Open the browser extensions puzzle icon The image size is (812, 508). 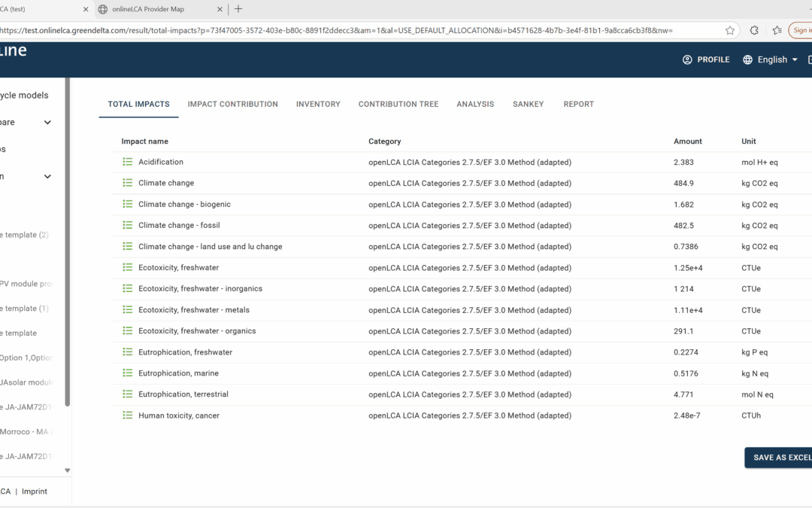pos(754,30)
